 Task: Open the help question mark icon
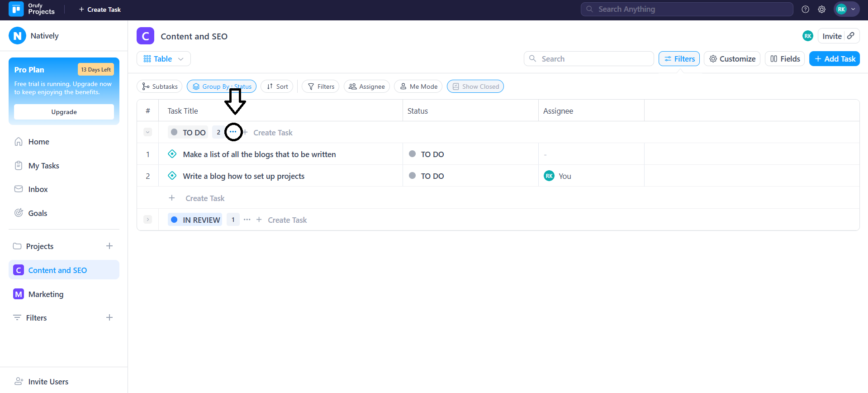click(805, 10)
